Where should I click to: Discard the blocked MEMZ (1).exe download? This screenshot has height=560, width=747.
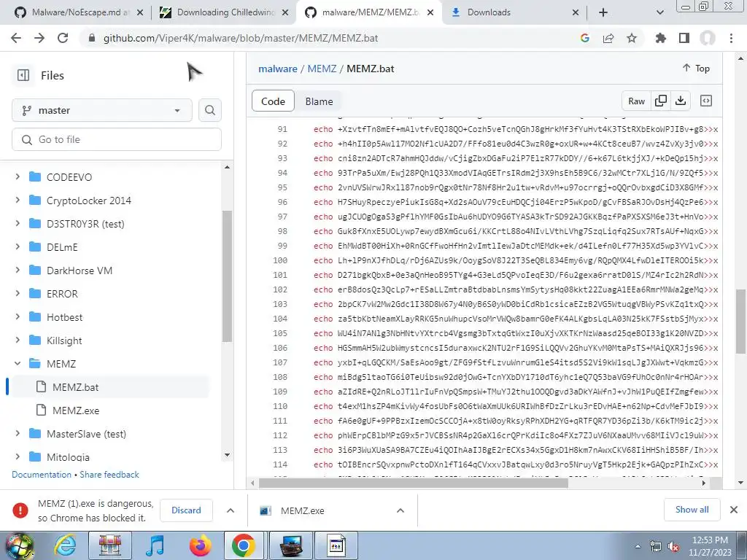[186, 510]
